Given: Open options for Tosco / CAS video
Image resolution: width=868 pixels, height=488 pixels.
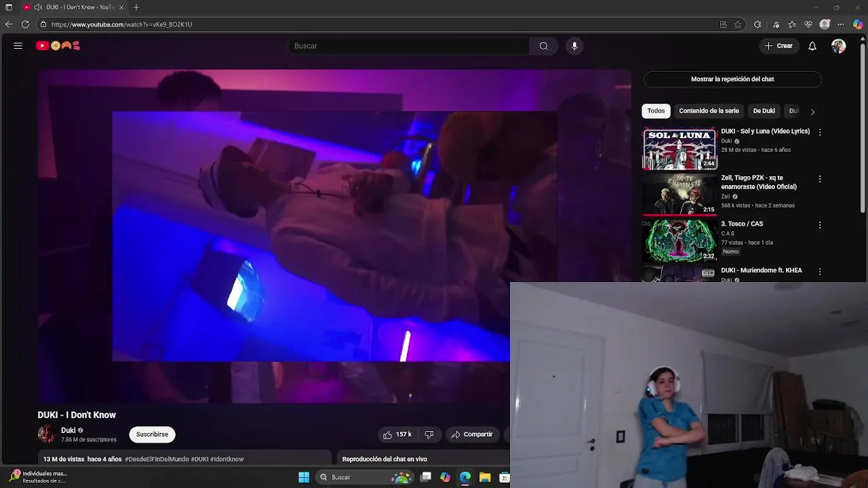Looking at the screenshot, I should [x=820, y=224].
